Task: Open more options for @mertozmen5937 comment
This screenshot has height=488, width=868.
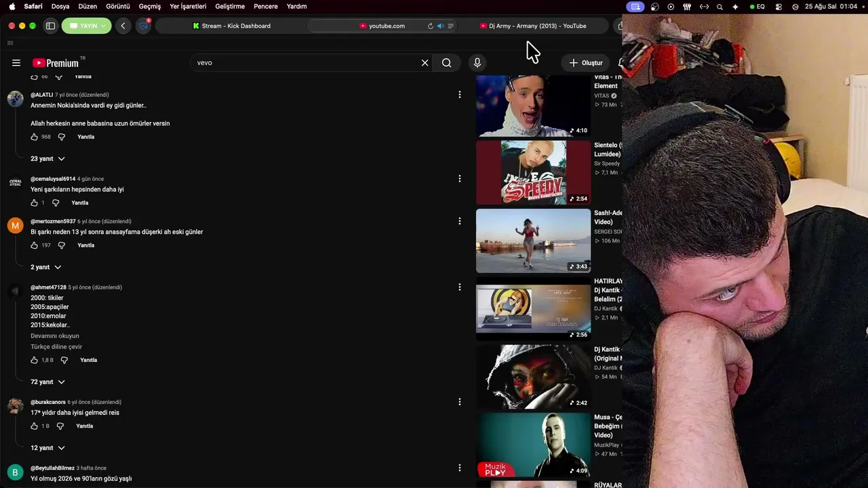Action: click(459, 221)
